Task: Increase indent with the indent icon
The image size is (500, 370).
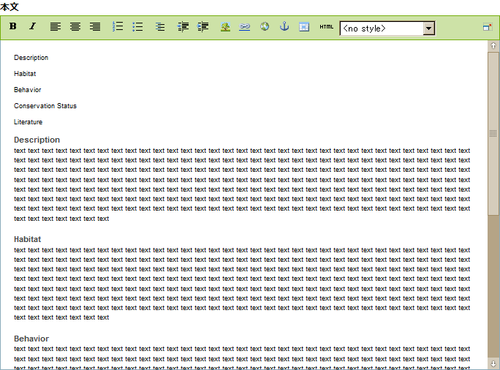Action: 203,27
